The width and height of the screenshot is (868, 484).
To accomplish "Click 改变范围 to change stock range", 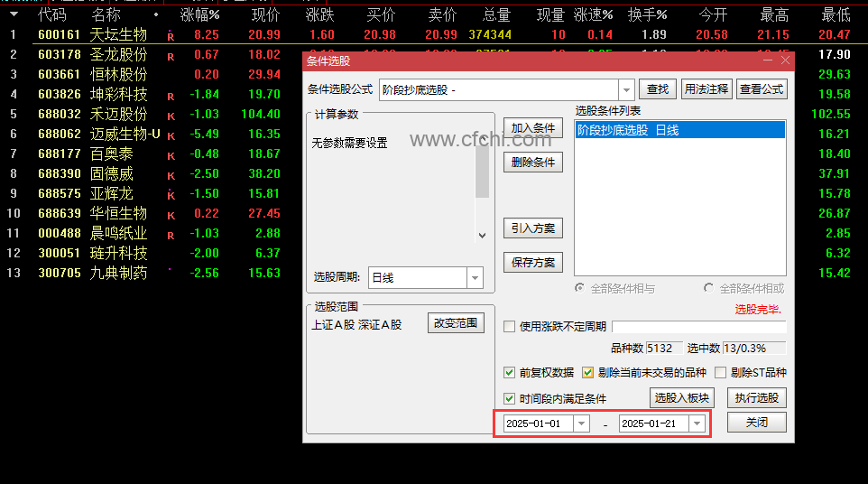I will [456, 323].
